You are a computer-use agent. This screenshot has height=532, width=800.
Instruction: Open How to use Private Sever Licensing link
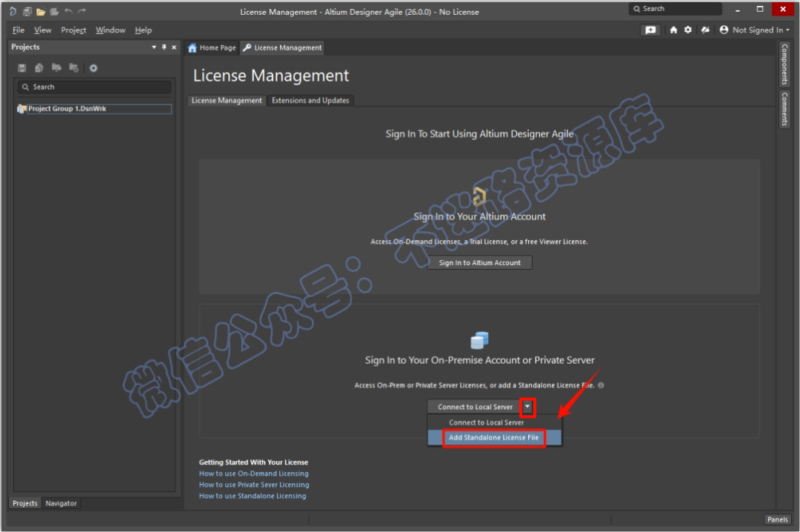(x=254, y=485)
